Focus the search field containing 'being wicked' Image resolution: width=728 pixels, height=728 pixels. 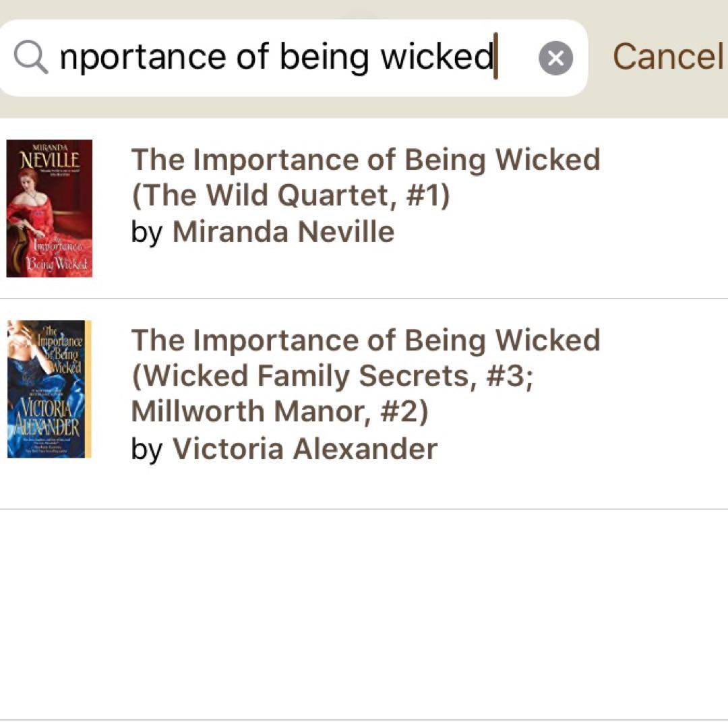click(293, 58)
